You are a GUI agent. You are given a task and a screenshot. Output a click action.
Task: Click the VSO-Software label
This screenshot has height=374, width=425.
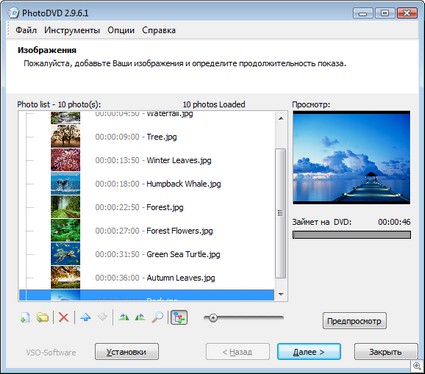coord(51,352)
